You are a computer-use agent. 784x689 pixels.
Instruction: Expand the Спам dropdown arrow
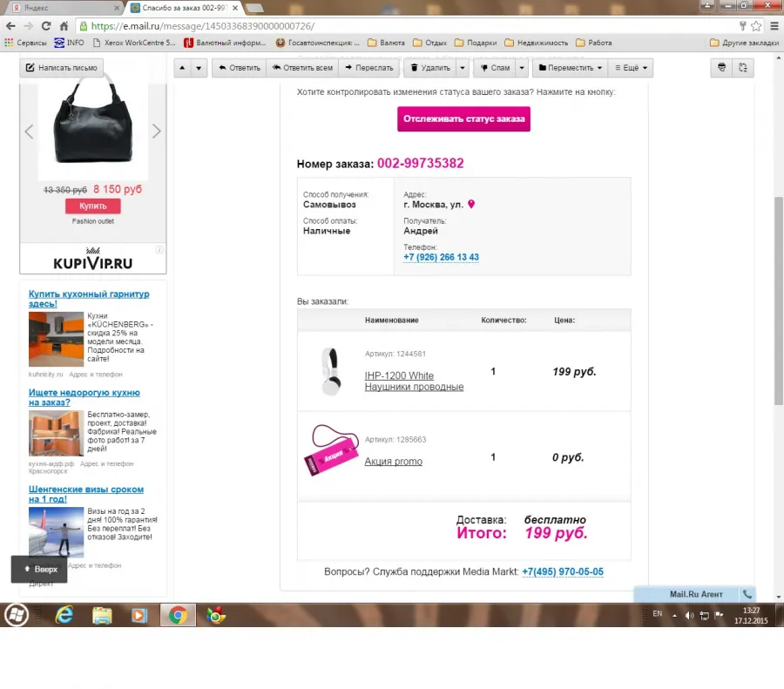522,68
